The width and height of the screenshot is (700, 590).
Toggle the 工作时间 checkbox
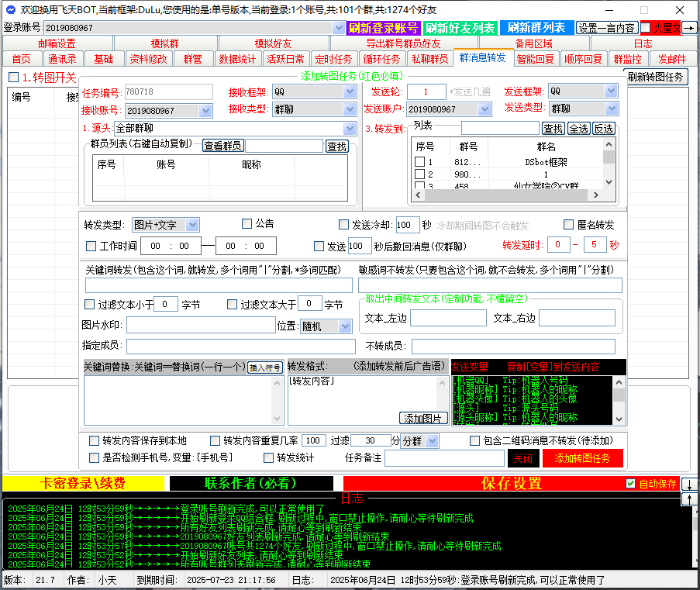[91, 246]
